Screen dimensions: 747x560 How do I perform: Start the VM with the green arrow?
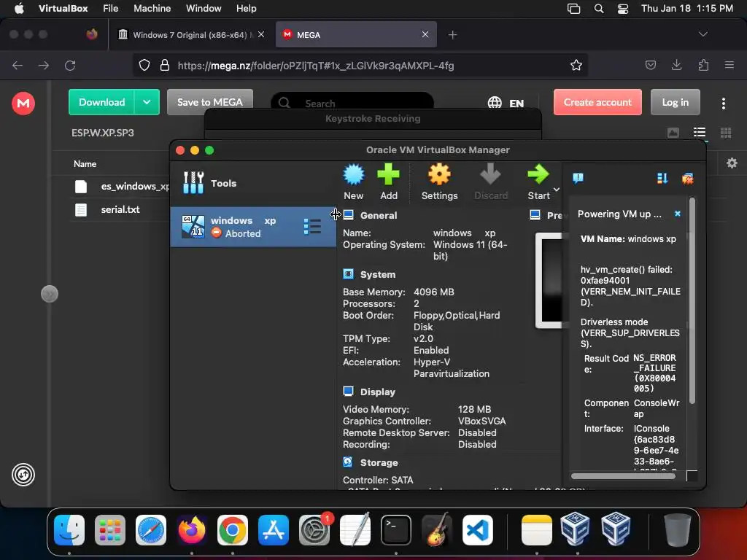pos(538,182)
